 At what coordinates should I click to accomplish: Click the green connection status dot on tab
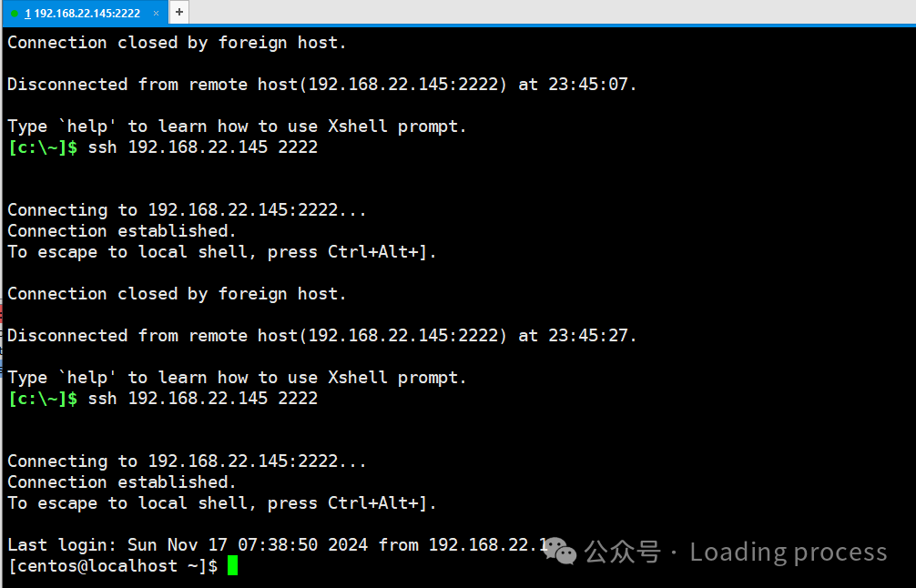15,14
